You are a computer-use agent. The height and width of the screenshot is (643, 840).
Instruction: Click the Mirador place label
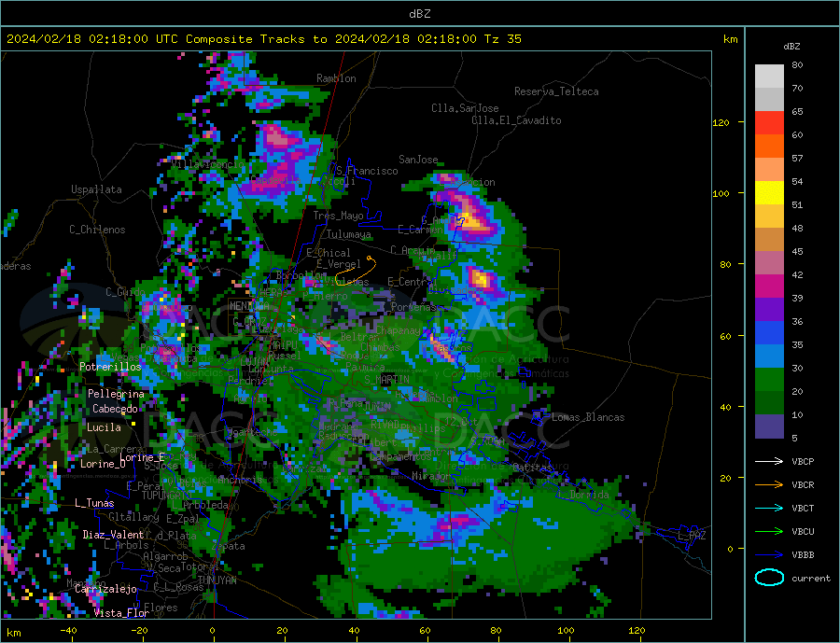point(432,476)
